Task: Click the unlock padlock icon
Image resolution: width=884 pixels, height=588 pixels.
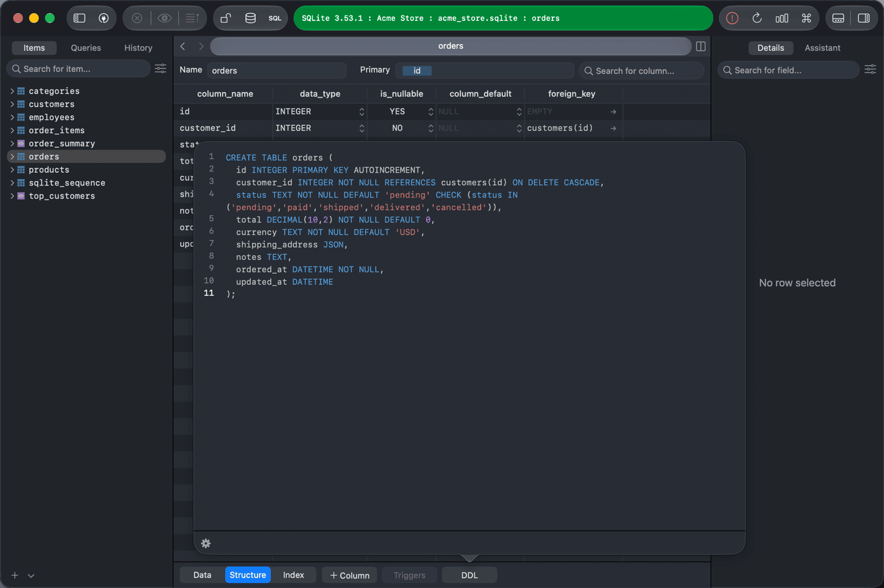Action: (x=225, y=18)
